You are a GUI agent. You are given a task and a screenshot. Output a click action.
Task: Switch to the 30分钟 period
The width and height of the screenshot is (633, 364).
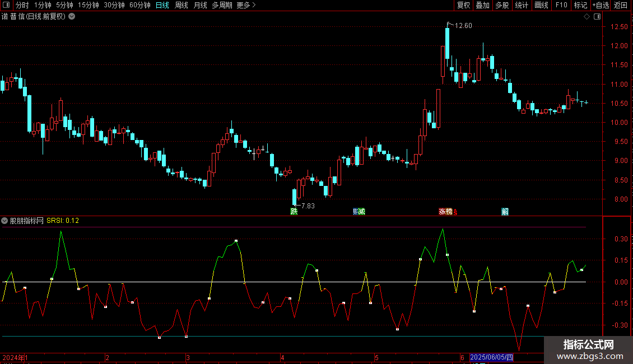[114, 5]
